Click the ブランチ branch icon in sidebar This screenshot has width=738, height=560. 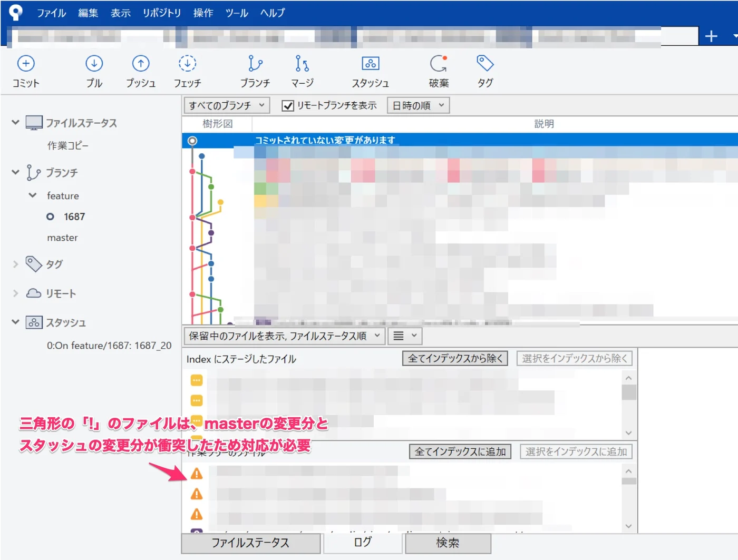[x=34, y=173]
